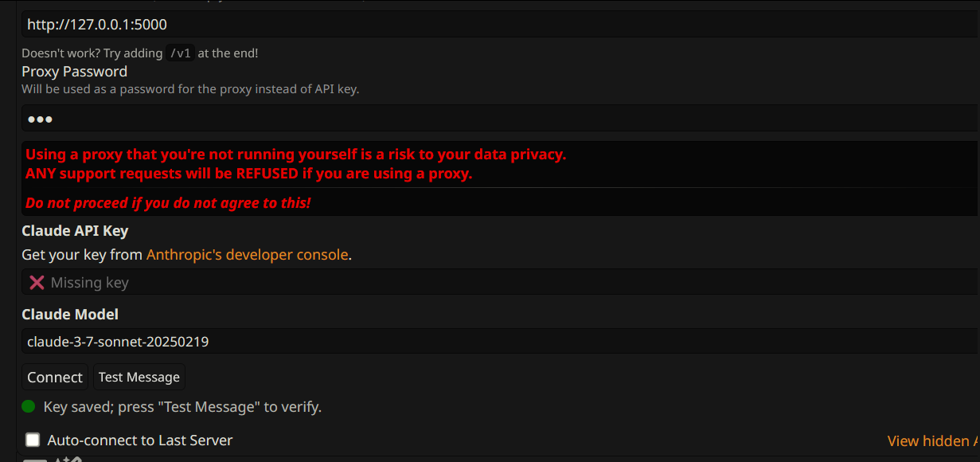Enable Auto-connect to Last Server checkbox
This screenshot has height=462, width=980.
33,440
